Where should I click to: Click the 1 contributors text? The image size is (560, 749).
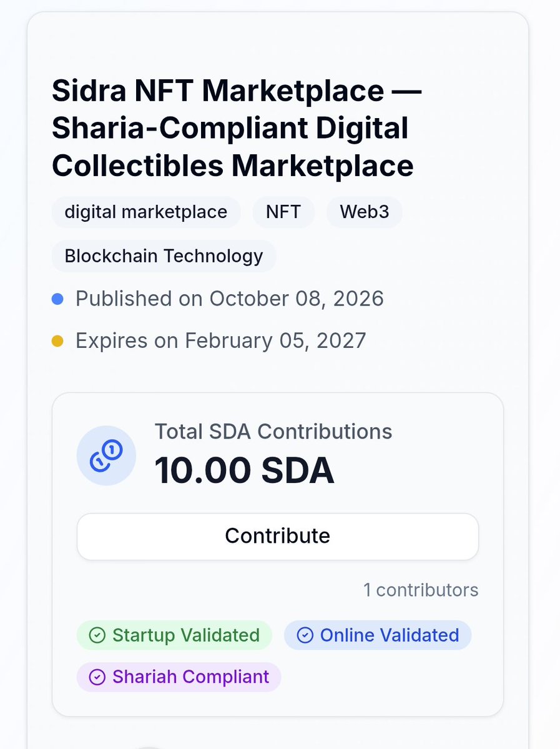(x=421, y=590)
